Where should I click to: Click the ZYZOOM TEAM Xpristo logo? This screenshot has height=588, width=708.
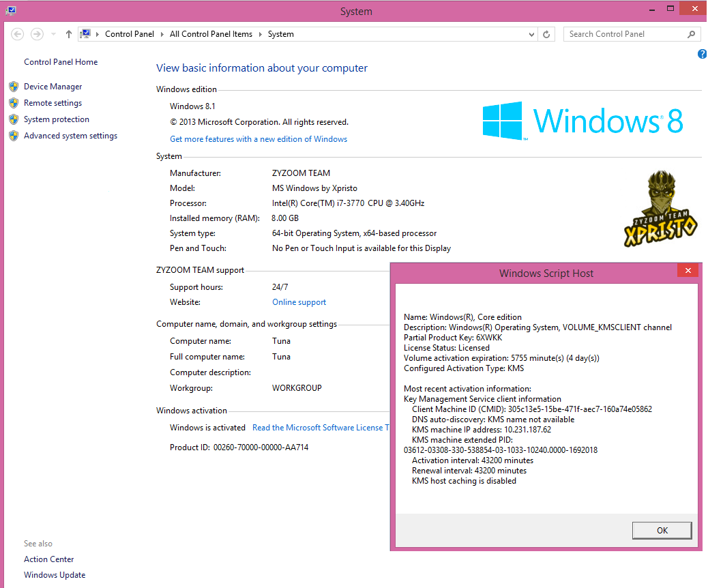click(661, 209)
